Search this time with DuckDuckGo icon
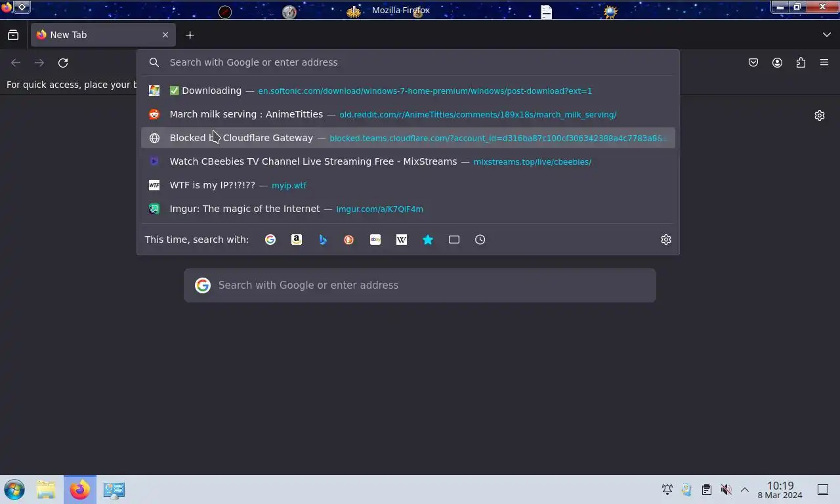The width and height of the screenshot is (840, 504). (x=349, y=240)
